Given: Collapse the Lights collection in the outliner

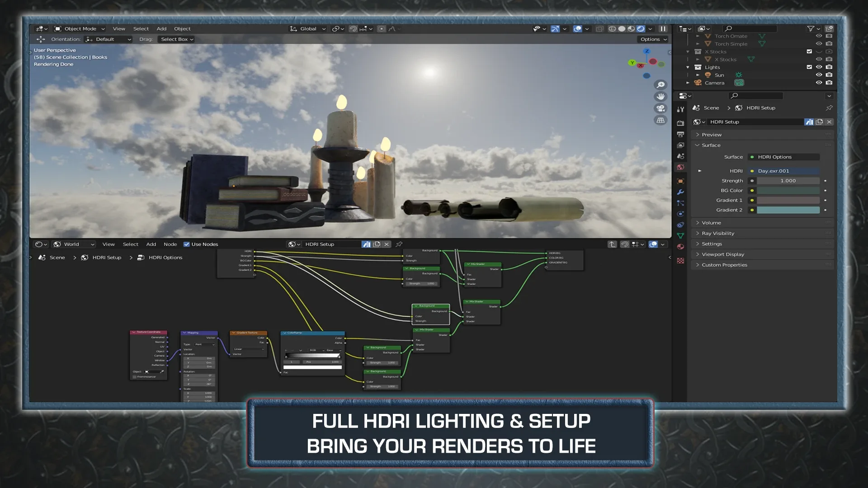Looking at the screenshot, I should (x=687, y=67).
